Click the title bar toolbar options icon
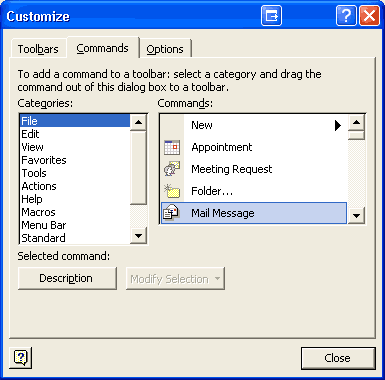Viewport: 385px width, 380px height. coord(271,15)
